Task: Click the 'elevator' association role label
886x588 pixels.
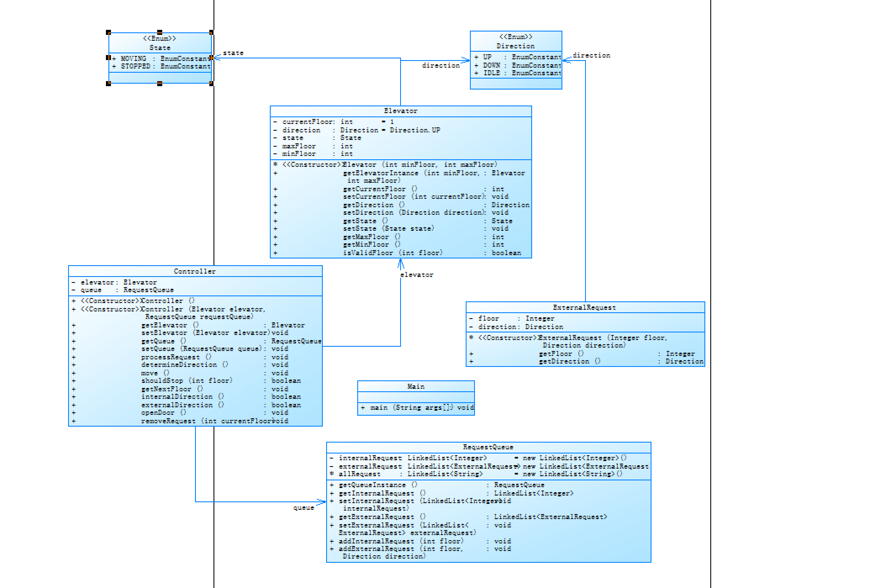Action: pos(417,275)
